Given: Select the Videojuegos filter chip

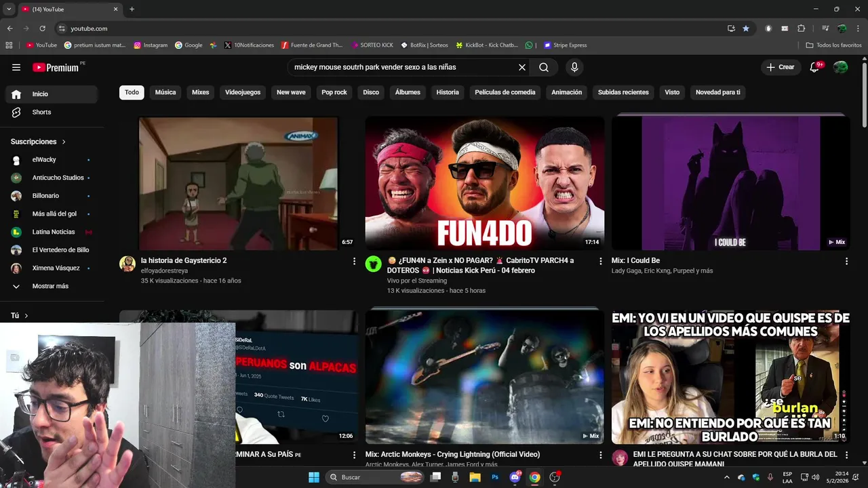Looking at the screenshot, I should [243, 92].
